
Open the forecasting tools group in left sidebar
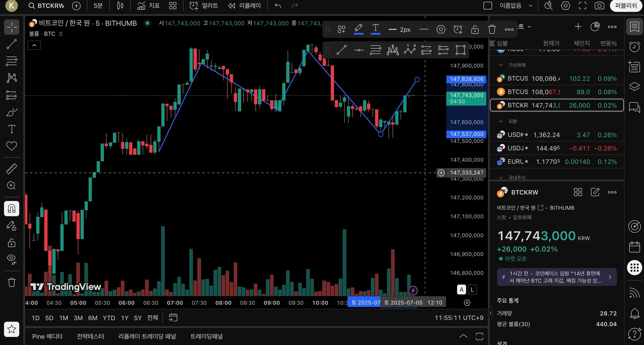(x=12, y=95)
